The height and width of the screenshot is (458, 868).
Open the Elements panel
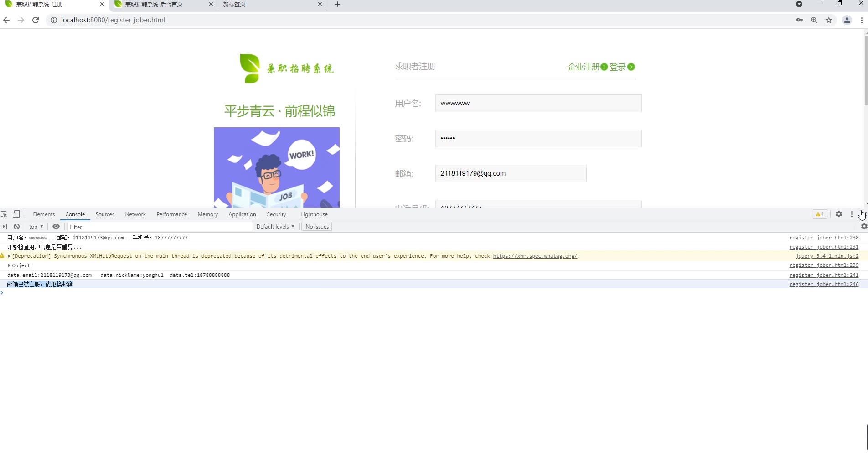[44, 214]
